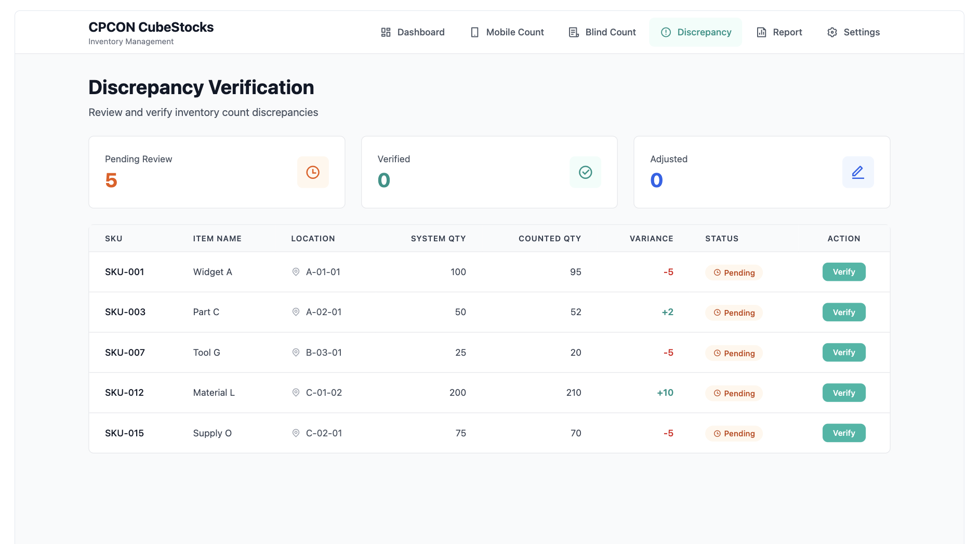Open Settings via the gear icon

tap(832, 32)
